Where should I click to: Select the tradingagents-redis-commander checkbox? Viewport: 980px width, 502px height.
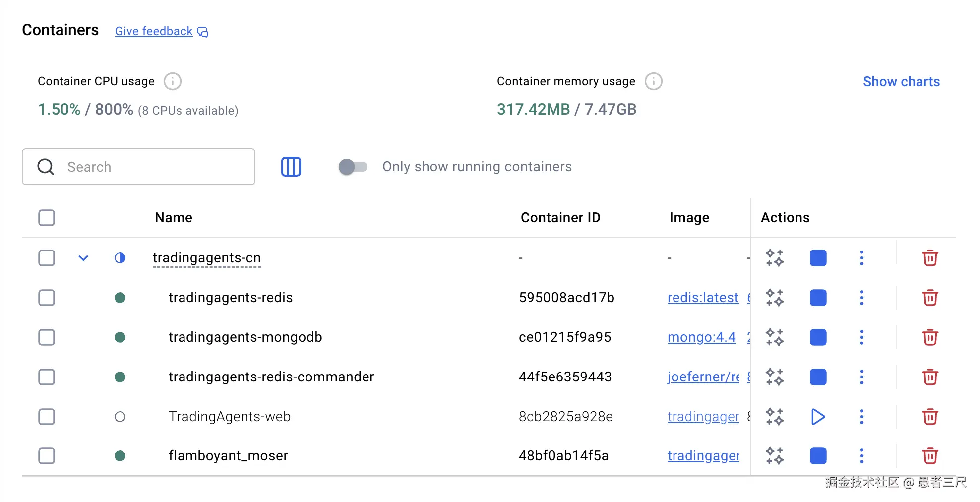click(x=47, y=377)
